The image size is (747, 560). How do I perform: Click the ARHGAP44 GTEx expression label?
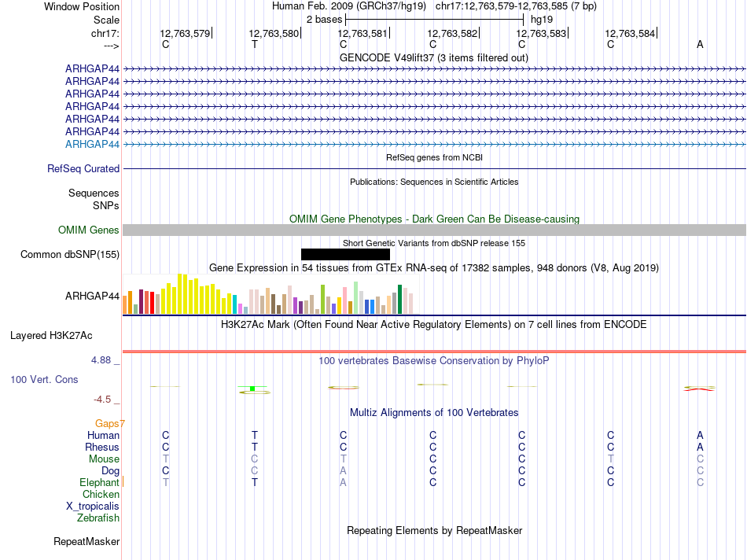click(92, 296)
